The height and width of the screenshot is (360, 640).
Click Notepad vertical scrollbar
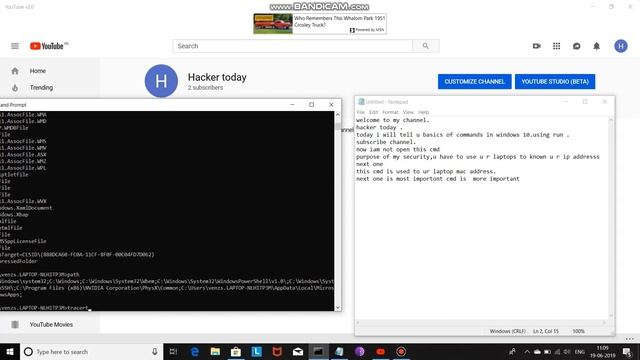click(x=611, y=217)
